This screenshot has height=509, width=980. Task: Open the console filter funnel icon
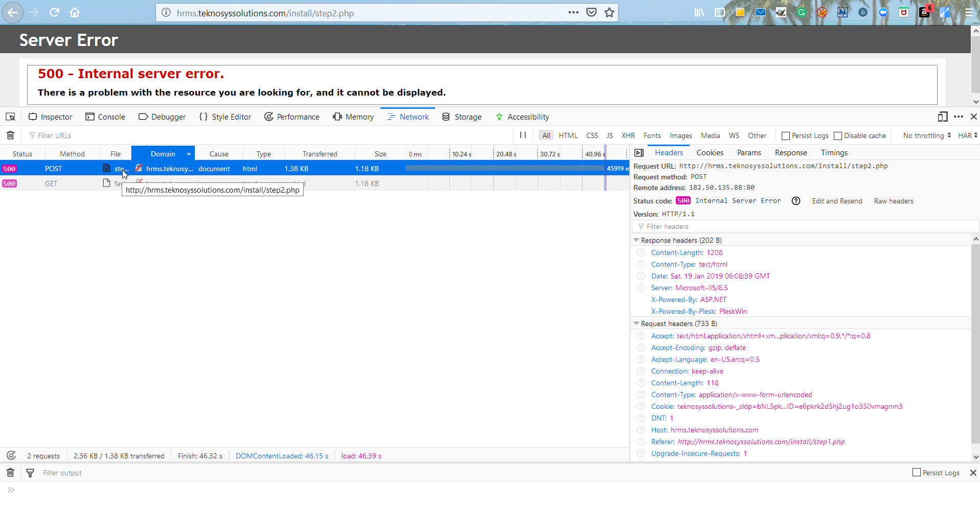(x=30, y=473)
